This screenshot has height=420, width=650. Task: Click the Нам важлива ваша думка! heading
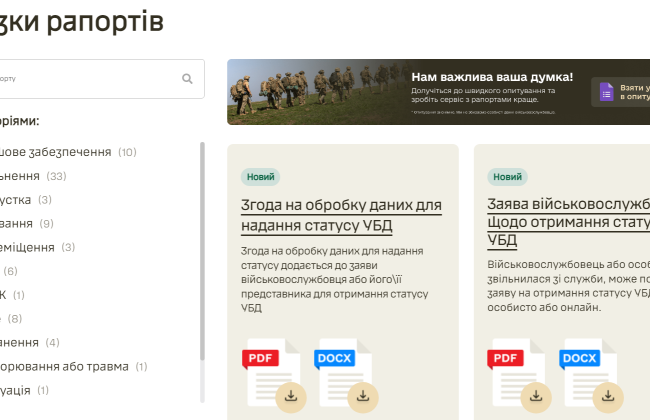click(492, 77)
